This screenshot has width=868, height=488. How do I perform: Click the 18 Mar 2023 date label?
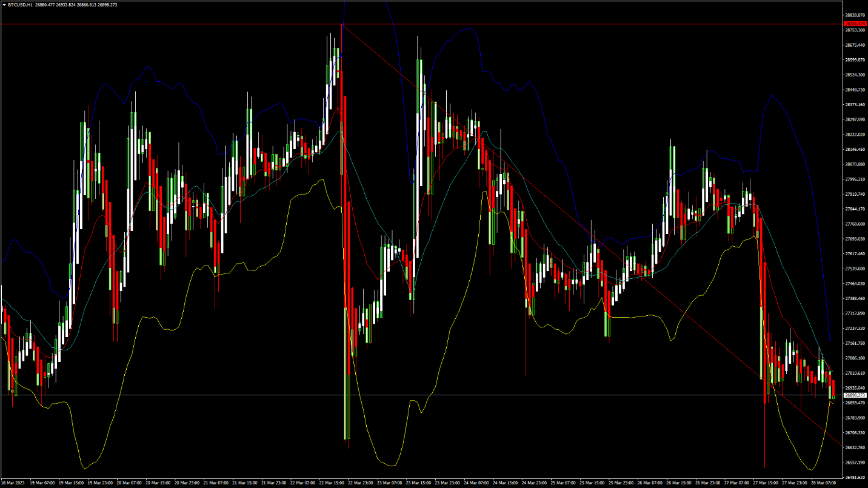coord(12,483)
